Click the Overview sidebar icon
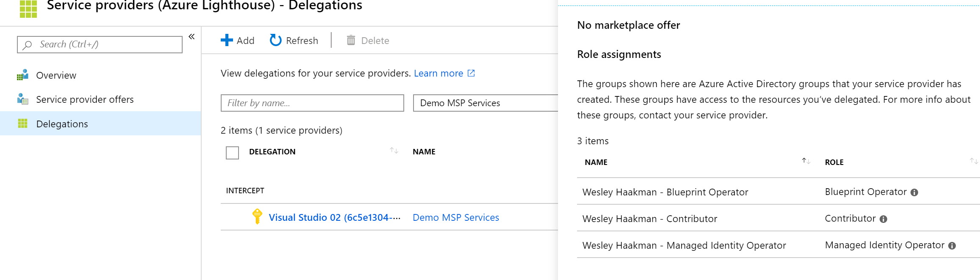The height and width of the screenshot is (280, 980). [22, 75]
